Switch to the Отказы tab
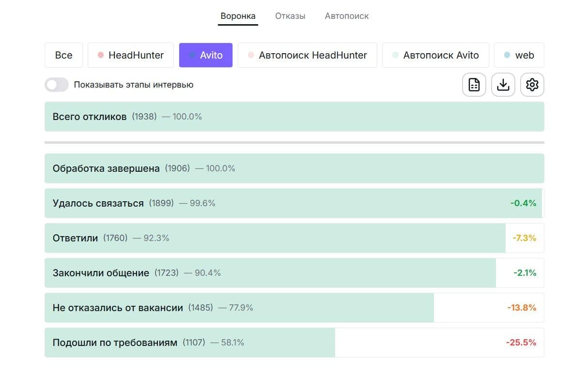This screenshot has width=588, height=374. click(290, 16)
